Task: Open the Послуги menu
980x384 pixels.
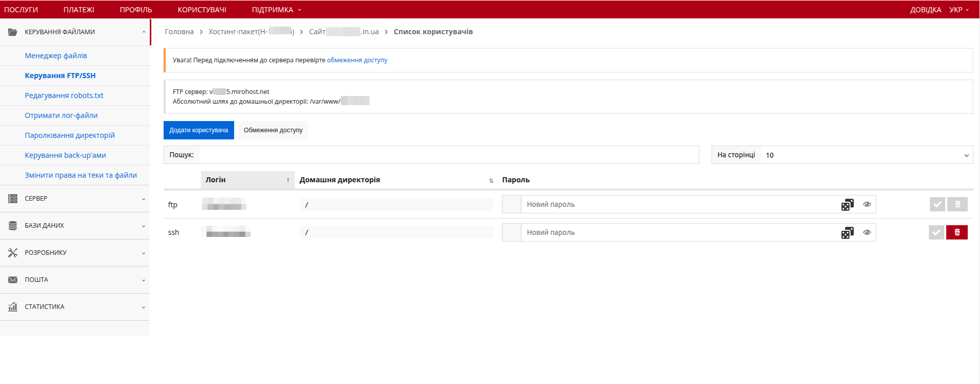Action: 21,10
